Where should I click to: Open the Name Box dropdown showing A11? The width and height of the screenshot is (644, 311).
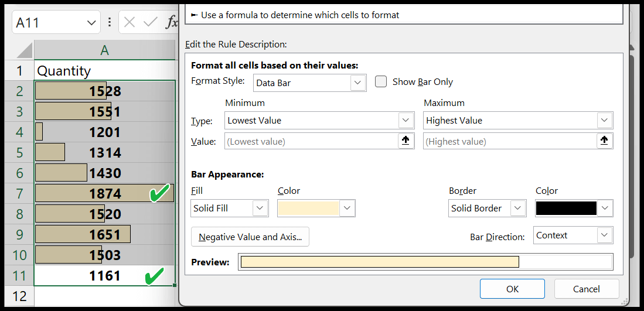click(91, 23)
